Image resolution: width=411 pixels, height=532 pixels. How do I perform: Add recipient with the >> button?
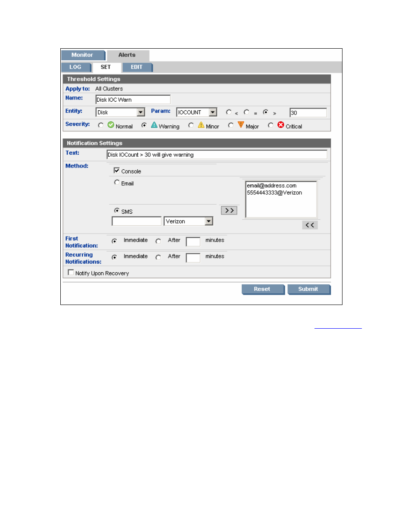click(x=229, y=211)
